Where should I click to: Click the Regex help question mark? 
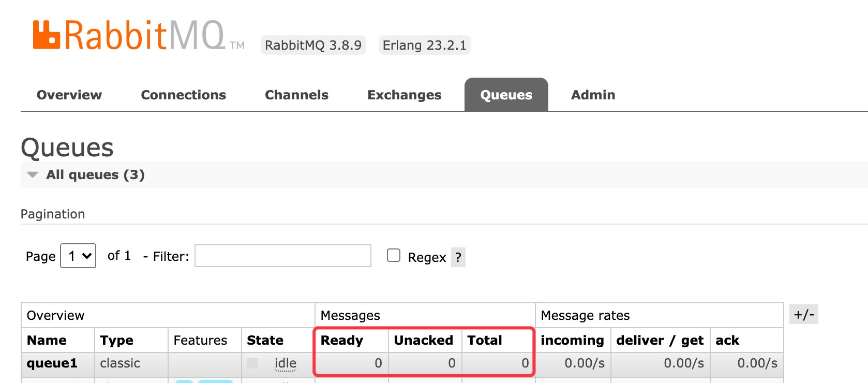458,257
